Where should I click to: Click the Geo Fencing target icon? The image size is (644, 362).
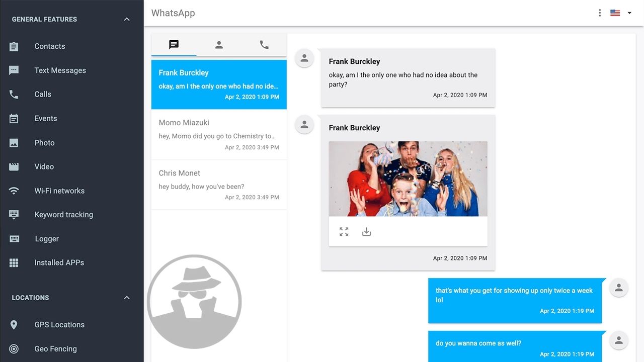point(14,349)
